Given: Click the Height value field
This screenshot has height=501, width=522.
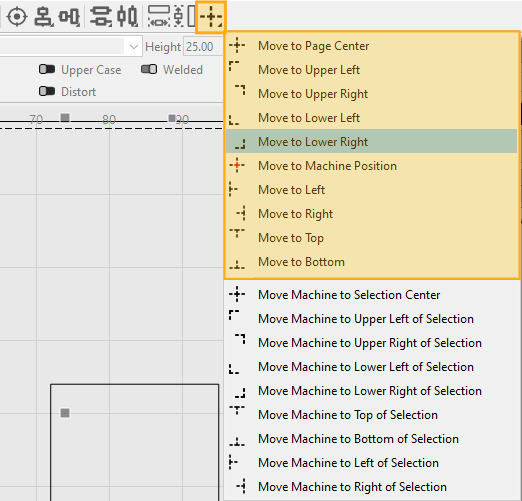Looking at the screenshot, I should coord(203,47).
